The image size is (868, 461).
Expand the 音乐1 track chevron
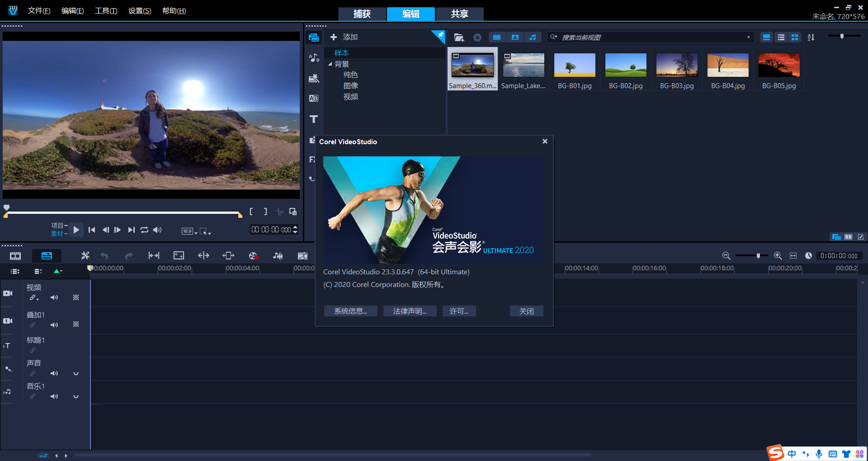pyautogui.click(x=76, y=397)
